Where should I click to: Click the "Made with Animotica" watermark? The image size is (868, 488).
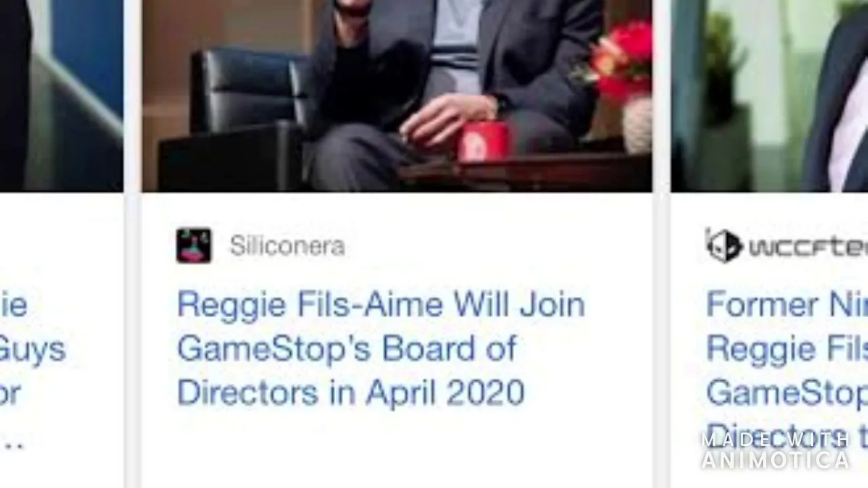coord(776,450)
